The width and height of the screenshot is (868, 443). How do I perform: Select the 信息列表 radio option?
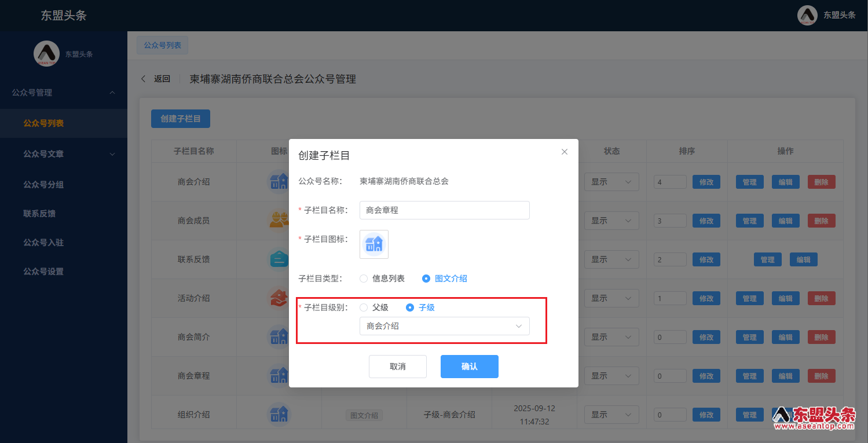click(382, 279)
